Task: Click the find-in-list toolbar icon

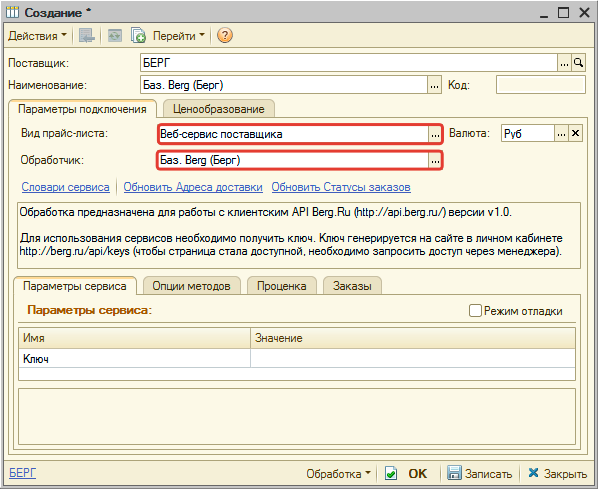Action: click(87, 36)
